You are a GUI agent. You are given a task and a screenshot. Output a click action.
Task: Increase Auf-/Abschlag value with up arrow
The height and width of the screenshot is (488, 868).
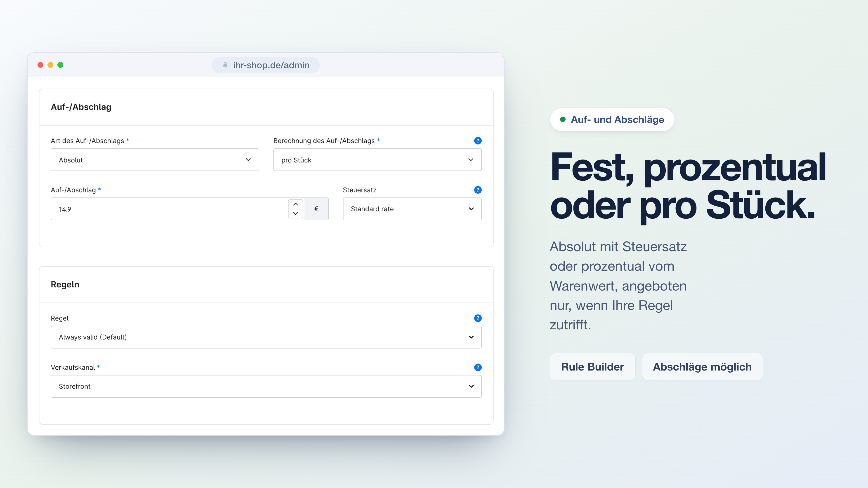click(295, 204)
